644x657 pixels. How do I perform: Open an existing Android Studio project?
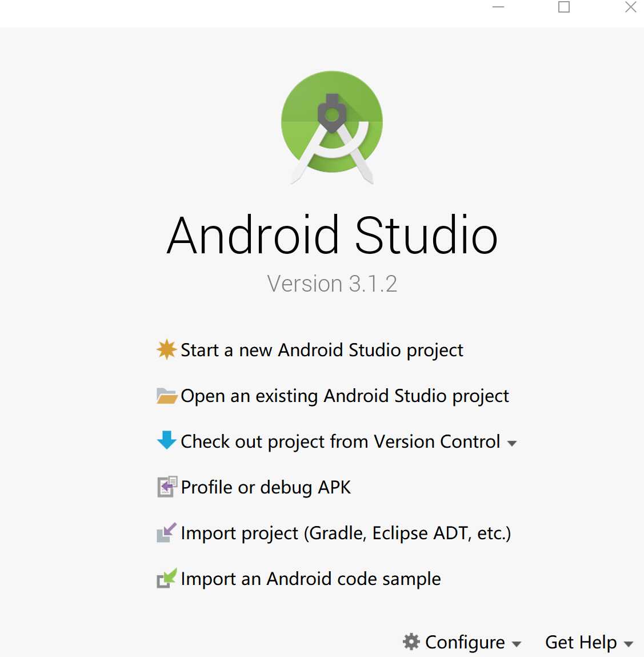345,396
